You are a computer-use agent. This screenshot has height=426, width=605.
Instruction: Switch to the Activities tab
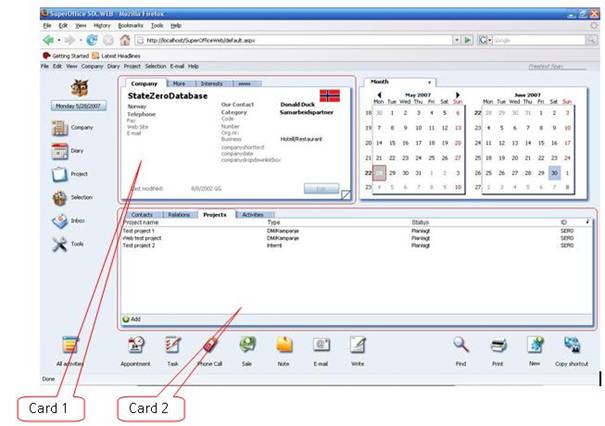click(x=253, y=215)
